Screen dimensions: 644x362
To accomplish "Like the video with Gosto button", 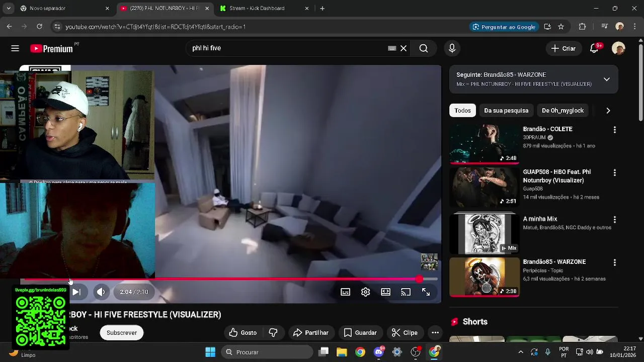I will point(243,332).
